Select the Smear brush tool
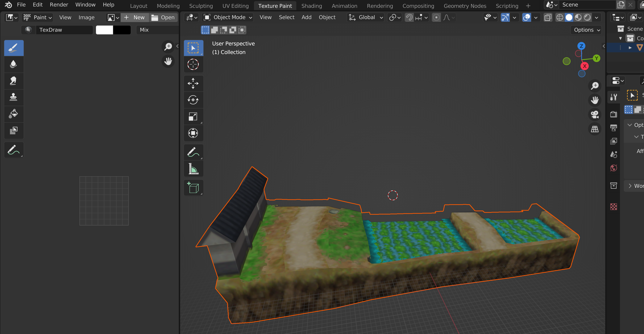The height and width of the screenshot is (334, 644). pos(14,81)
